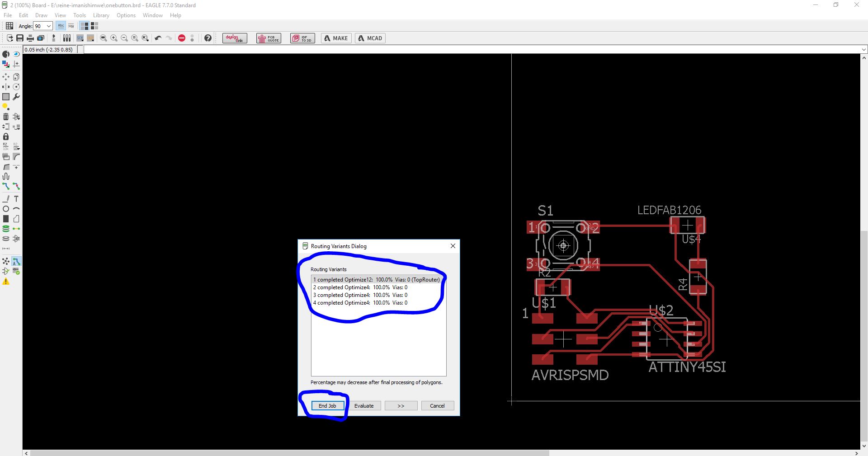
Task: Select the Polygon tool
Action: (16, 219)
